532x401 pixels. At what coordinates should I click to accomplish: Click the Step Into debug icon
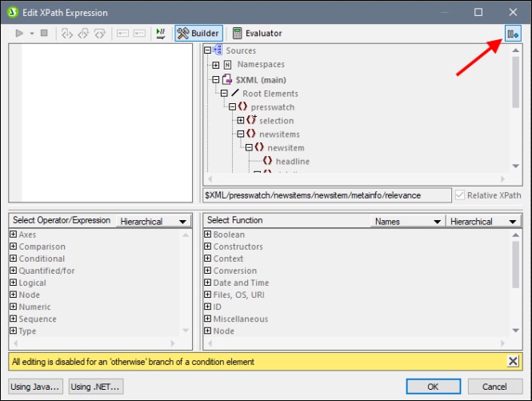[67, 34]
